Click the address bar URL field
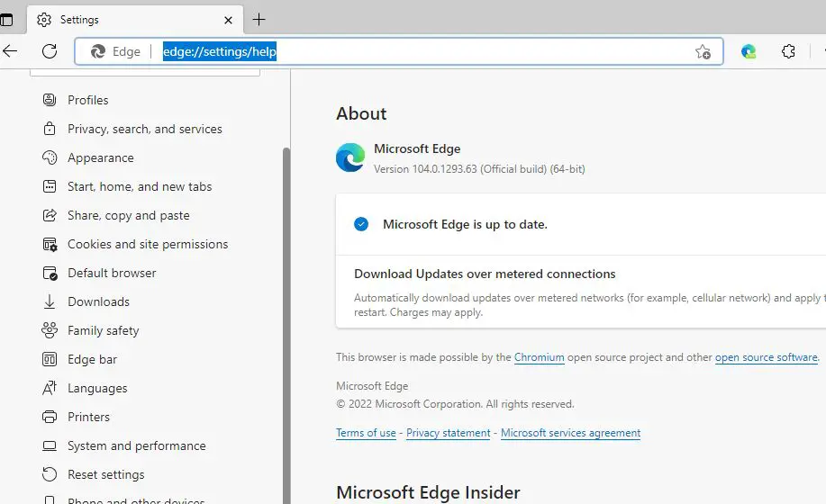The width and height of the screenshot is (826, 504). (399, 51)
